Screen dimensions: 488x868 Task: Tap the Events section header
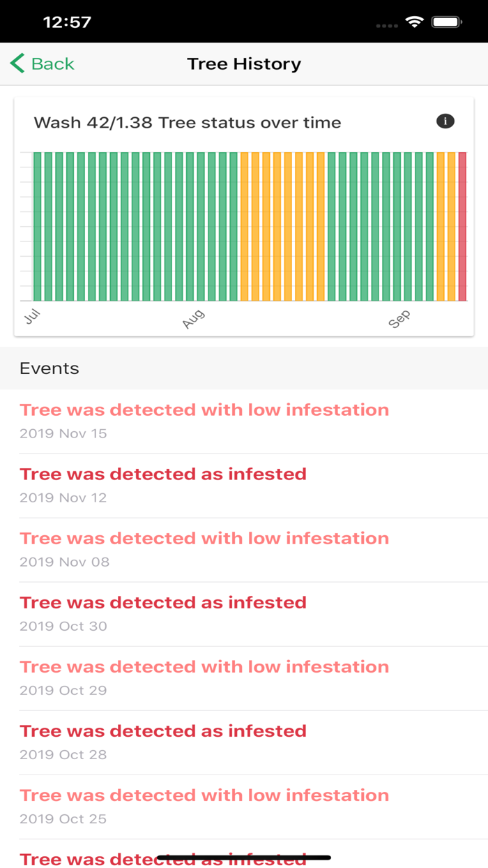(x=49, y=368)
